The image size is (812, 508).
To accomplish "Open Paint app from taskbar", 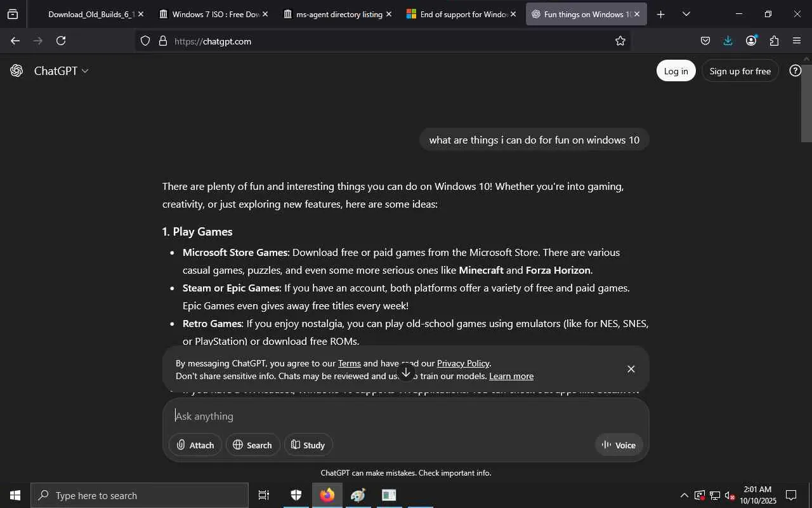I will [x=358, y=495].
